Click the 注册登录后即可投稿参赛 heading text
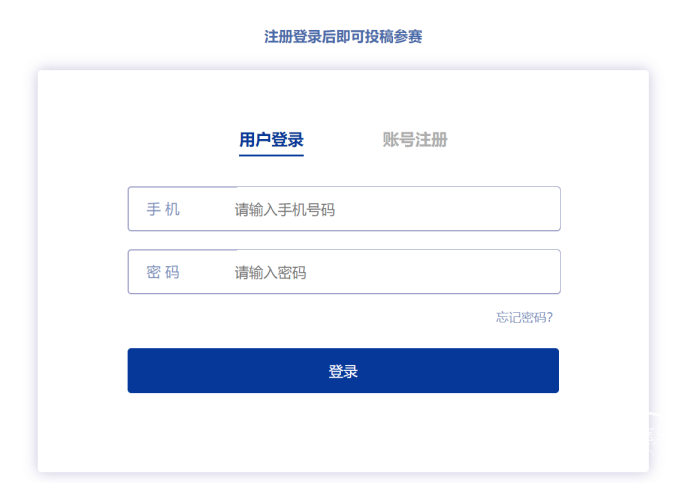Viewport: 692px width, 483px height. click(343, 37)
